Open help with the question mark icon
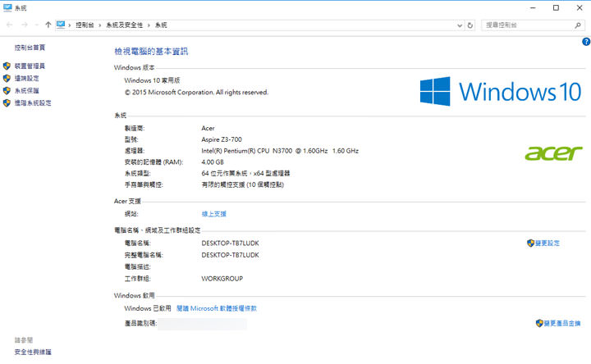 586,42
